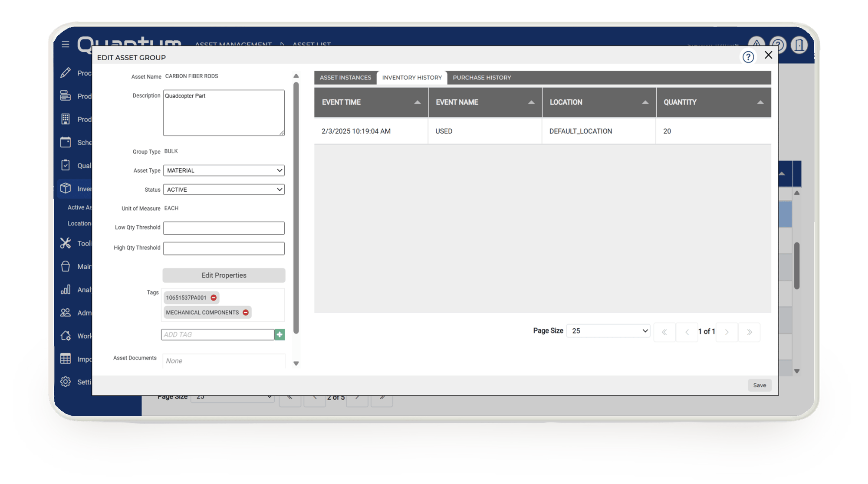Screen dimensions: 868x484
Task: Sort by Location column arrow
Action: click(645, 102)
